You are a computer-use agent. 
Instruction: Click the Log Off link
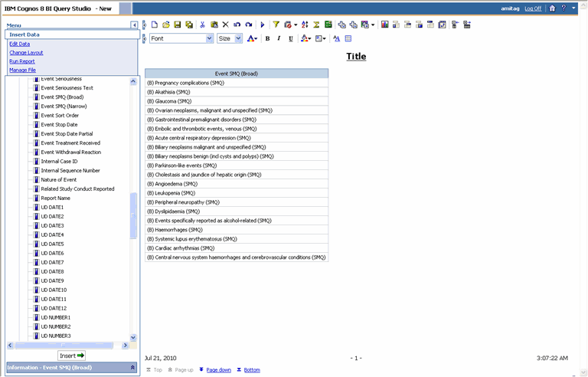(533, 8)
